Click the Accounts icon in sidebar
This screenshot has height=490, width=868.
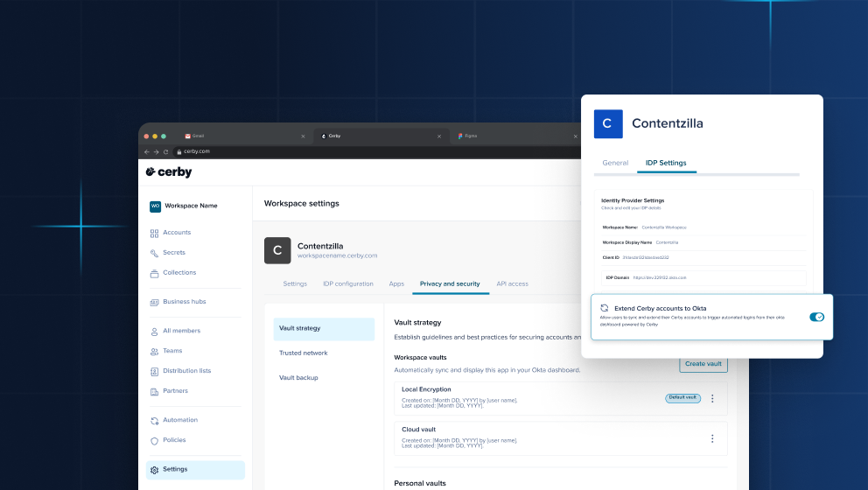coord(155,233)
